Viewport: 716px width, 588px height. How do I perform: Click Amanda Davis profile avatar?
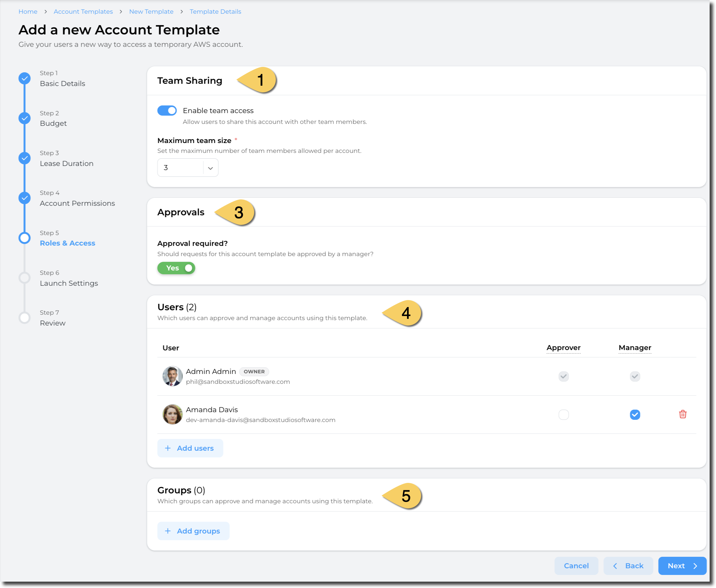(172, 414)
